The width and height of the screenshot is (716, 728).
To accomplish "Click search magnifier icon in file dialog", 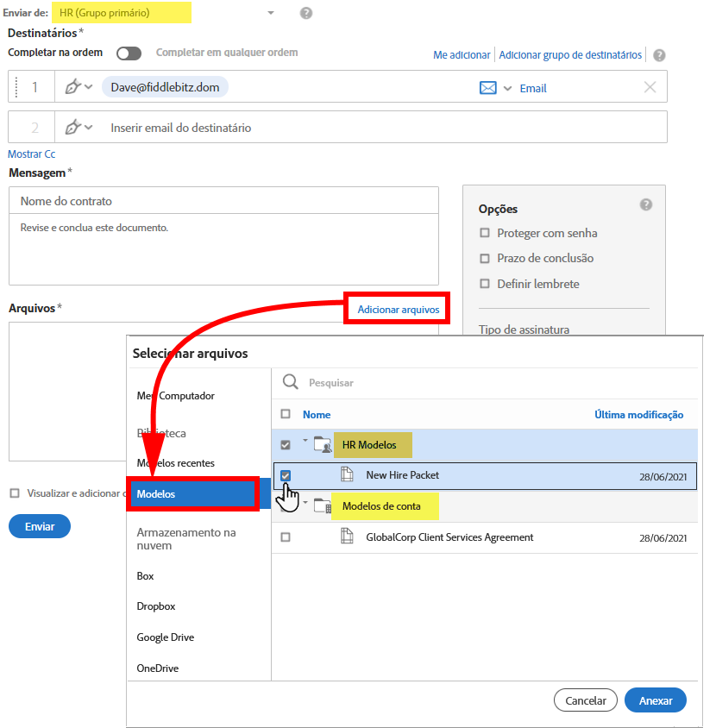I will coord(291,382).
